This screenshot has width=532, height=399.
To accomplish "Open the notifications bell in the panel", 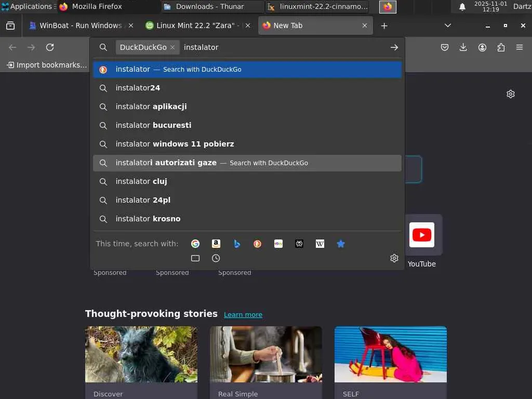I will pos(462,7).
